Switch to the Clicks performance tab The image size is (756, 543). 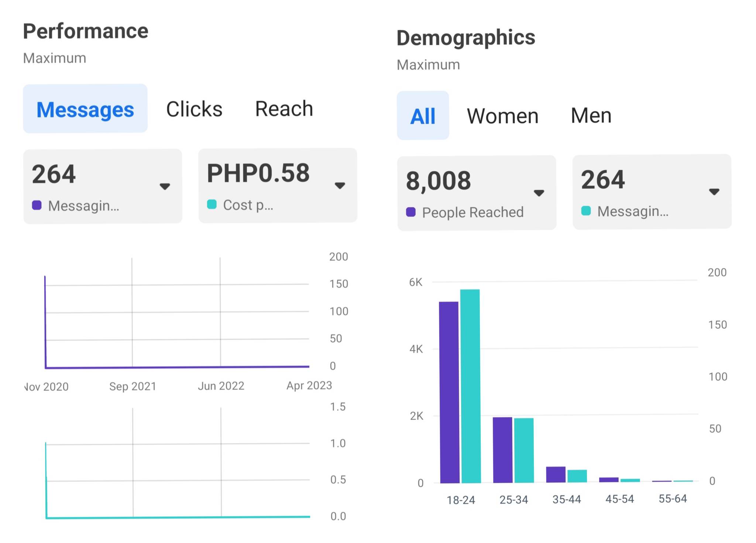(x=194, y=109)
